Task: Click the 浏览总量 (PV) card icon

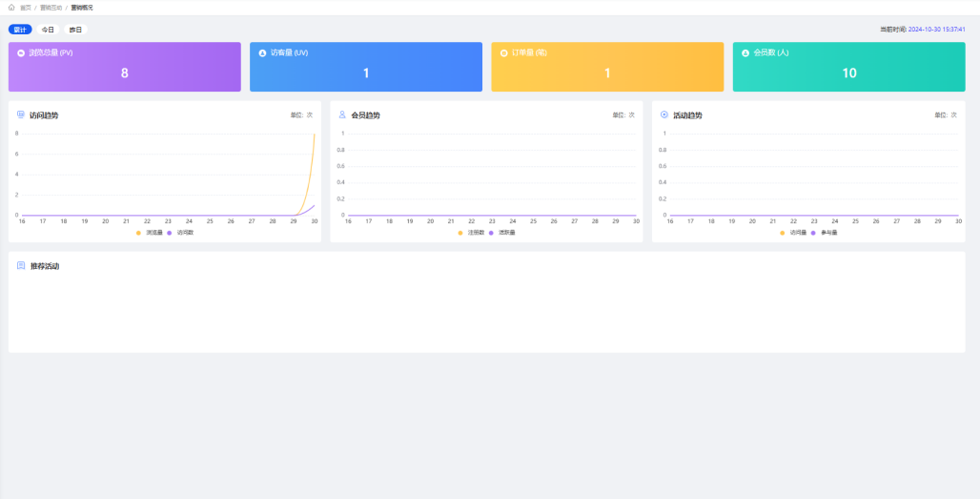Action: tap(21, 53)
